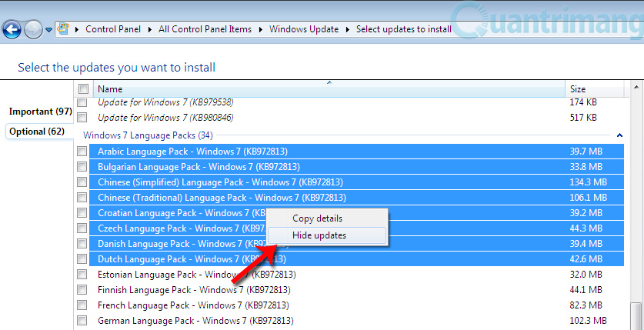The width and height of the screenshot is (644, 330).
Task: Choose Hide updates from context menu
Action: click(327, 235)
